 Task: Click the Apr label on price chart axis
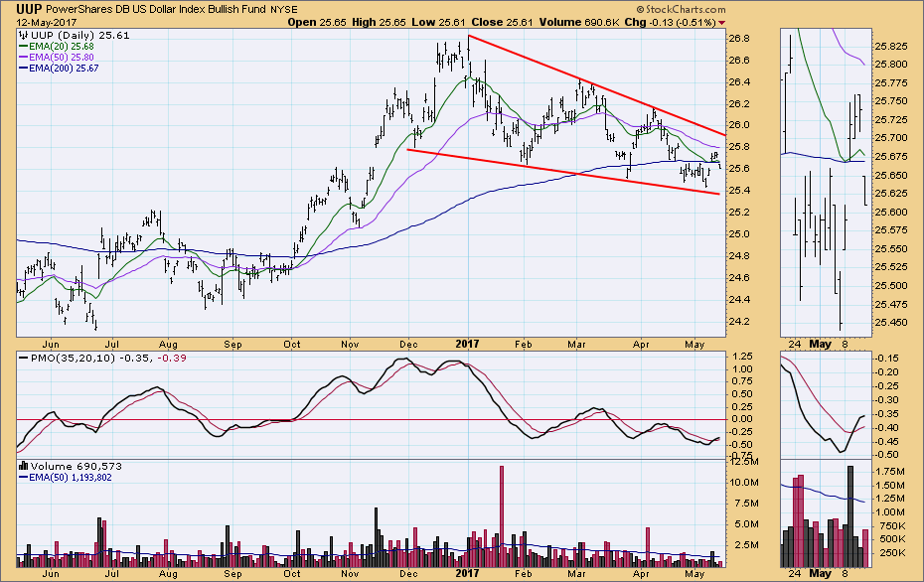641,344
